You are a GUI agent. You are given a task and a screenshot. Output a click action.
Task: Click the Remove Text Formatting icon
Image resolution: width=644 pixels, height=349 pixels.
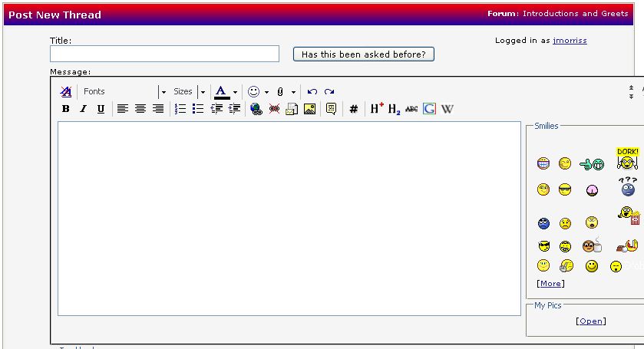point(66,91)
